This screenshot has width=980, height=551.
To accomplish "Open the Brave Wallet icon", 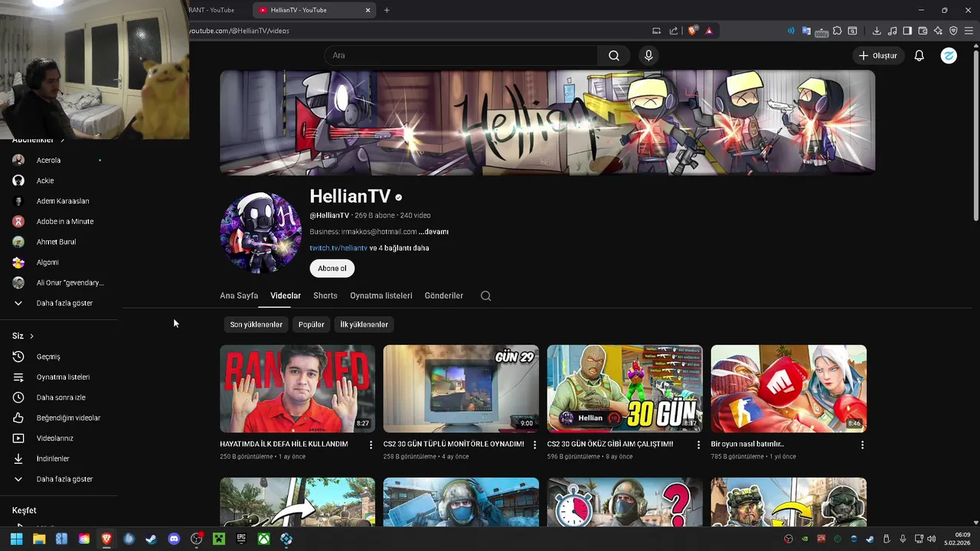I will 923,31.
